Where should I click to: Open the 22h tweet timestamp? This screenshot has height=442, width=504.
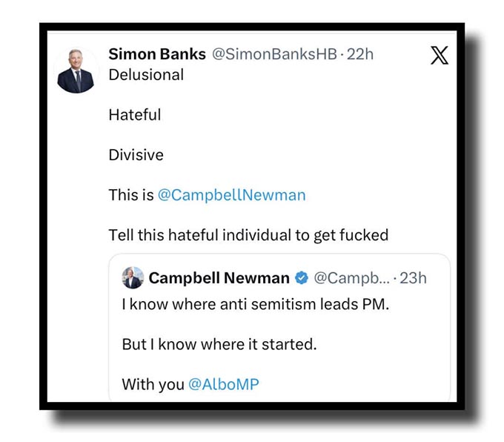360,54
